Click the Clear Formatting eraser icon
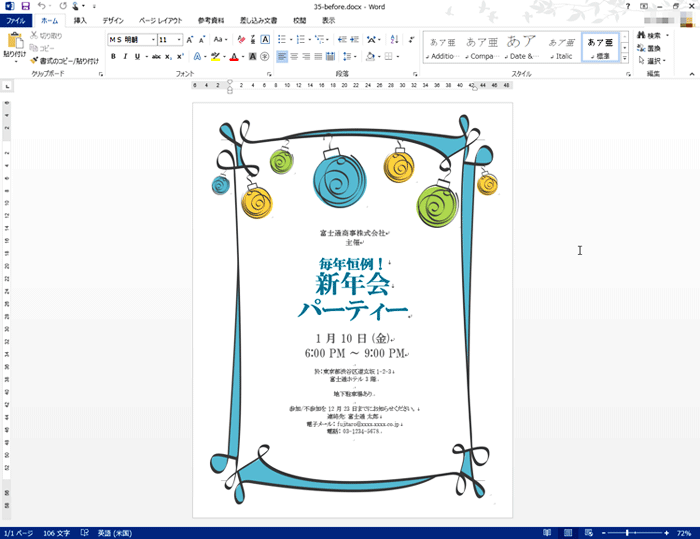700x539 pixels. [241, 40]
